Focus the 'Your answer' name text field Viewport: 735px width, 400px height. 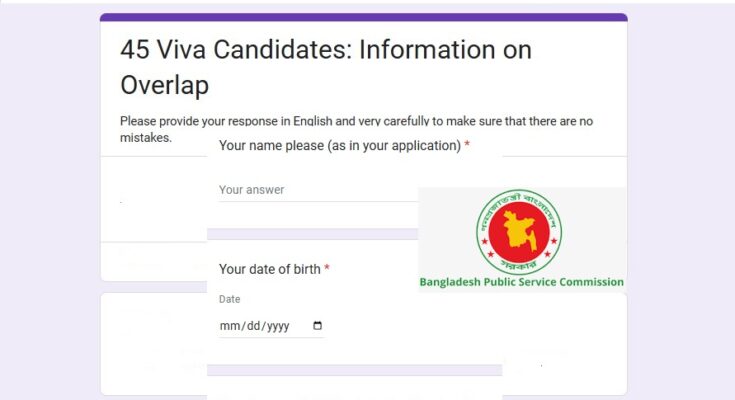pos(318,190)
